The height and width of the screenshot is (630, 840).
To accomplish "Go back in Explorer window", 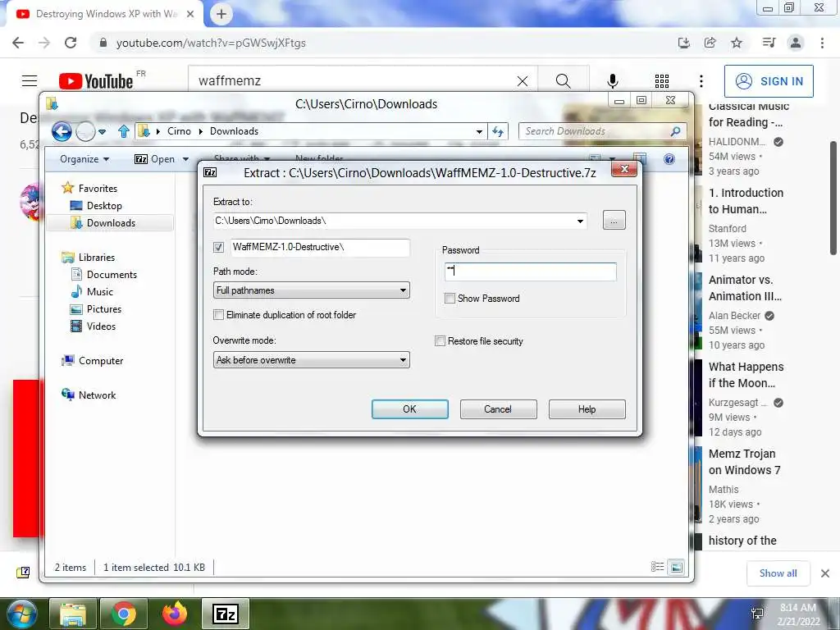I will (x=62, y=131).
